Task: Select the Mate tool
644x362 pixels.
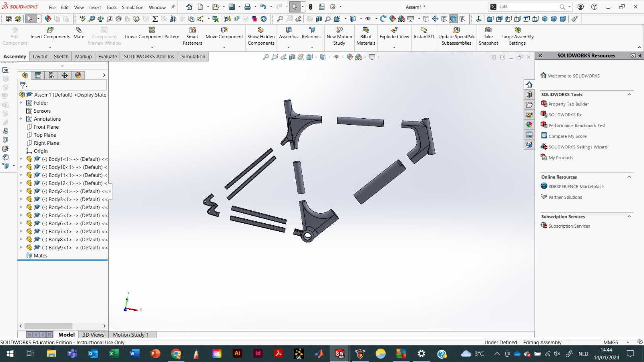Action: click(79, 33)
